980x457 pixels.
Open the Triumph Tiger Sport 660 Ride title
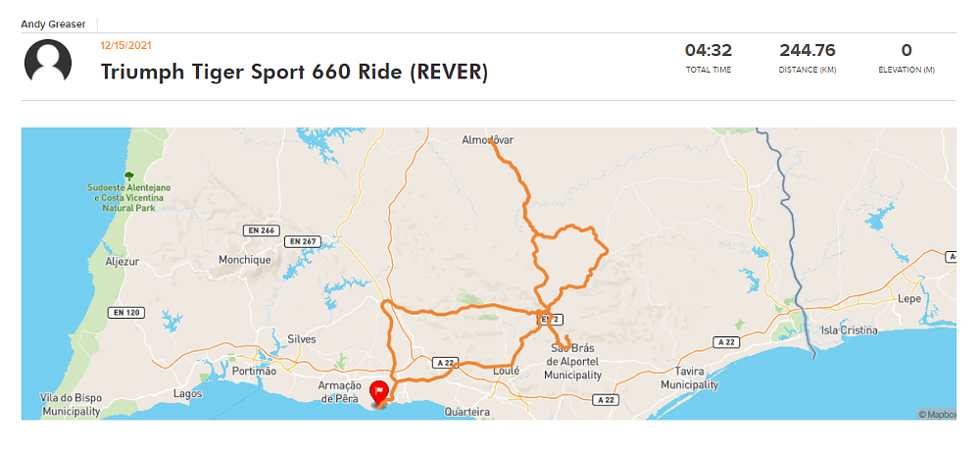coord(294,72)
